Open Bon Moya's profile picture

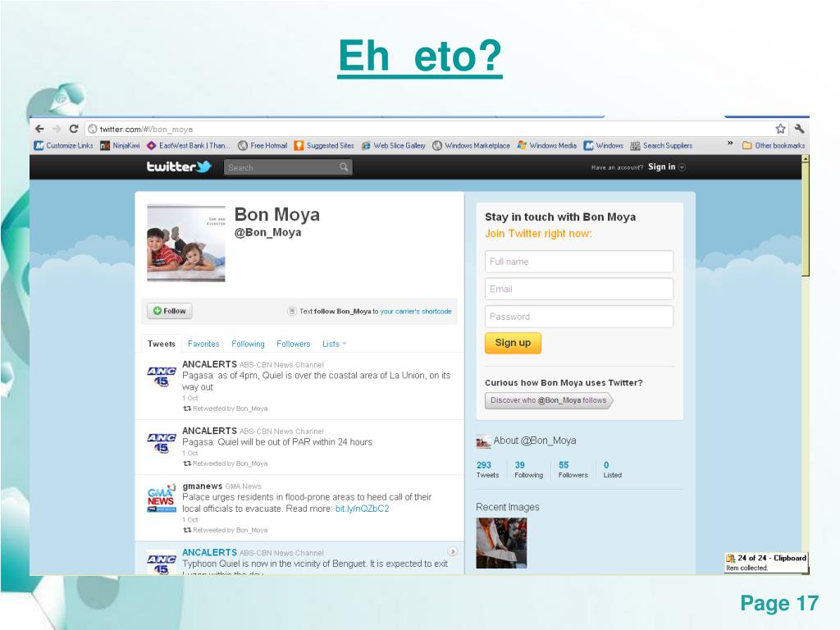[186, 243]
